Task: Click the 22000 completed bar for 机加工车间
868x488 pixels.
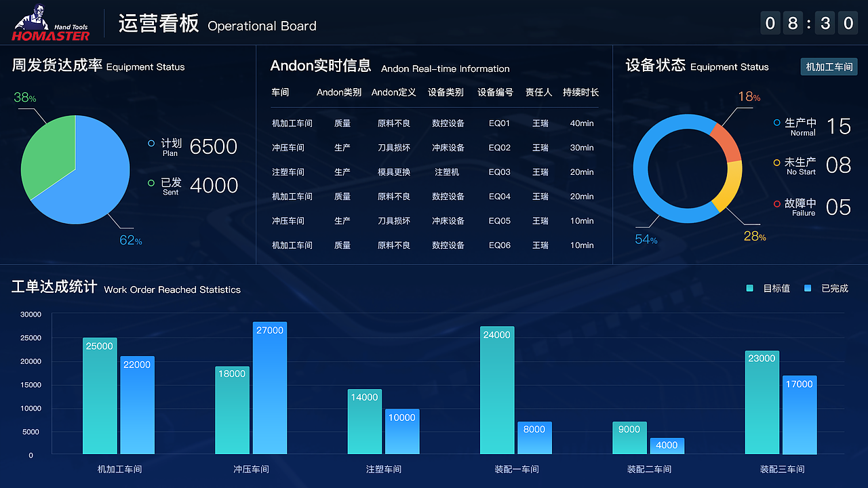Action: [x=137, y=405]
